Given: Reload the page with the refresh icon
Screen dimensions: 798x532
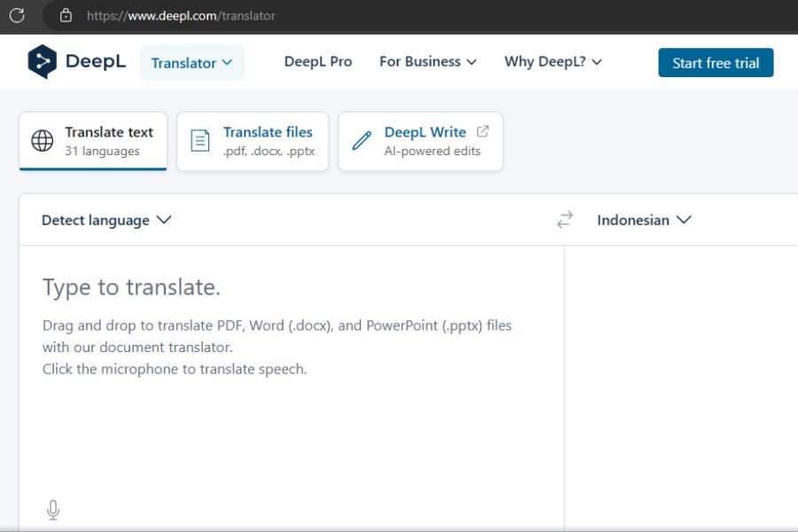Looking at the screenshot, I should pos(17,15).
